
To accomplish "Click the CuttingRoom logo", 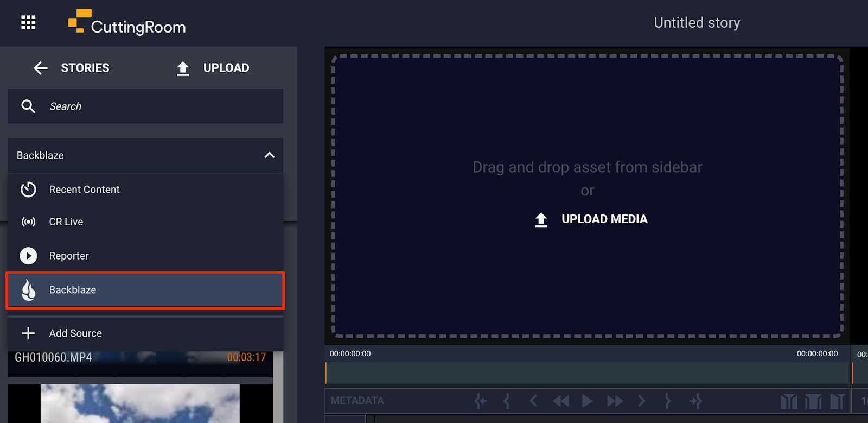I will pyautogui.click(x=126, y=22).
